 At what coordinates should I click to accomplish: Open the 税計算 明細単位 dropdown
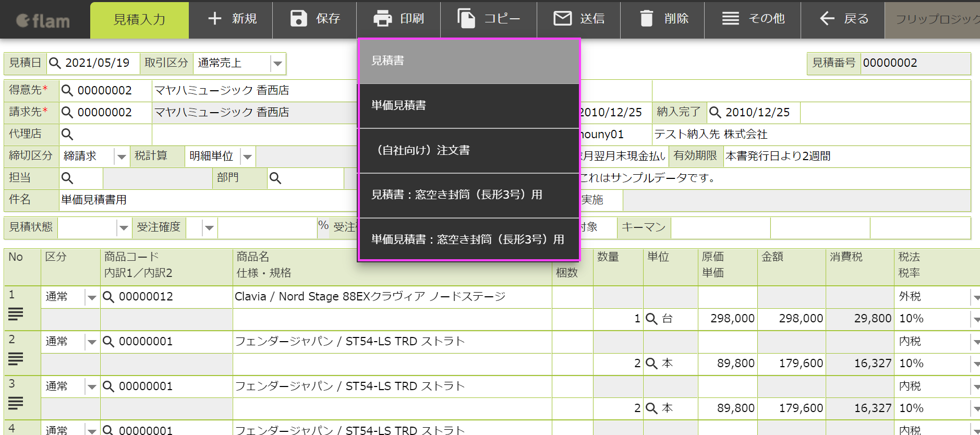coord(247,156)
